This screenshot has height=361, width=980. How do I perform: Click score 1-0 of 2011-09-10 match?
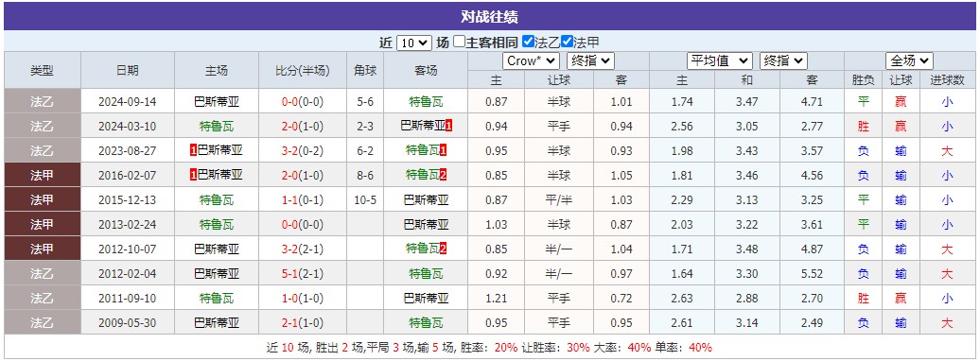(x=291, y=299)
